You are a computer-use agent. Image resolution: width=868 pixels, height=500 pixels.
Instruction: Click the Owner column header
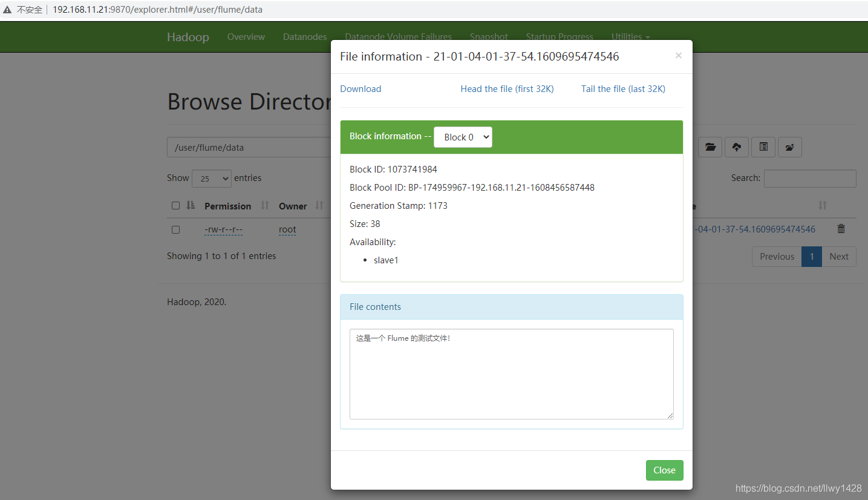[x=293, y=206]
